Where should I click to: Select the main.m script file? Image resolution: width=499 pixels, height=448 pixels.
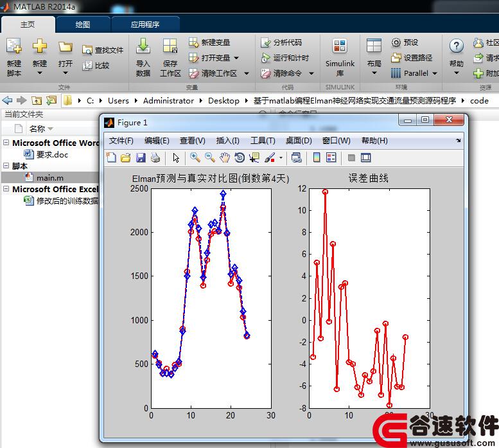pyautogui.click(x=44, y=177)
